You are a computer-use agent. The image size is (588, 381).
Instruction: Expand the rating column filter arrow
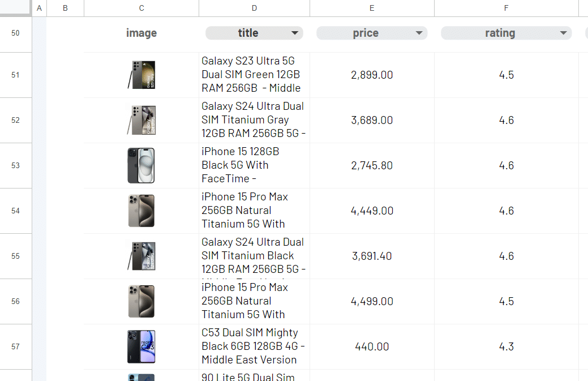point(563,33)
